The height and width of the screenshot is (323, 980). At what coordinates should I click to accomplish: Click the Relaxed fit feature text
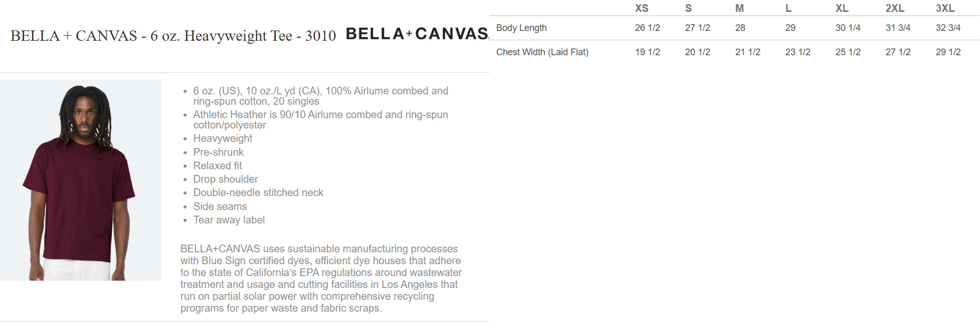(x=217, y=166)
